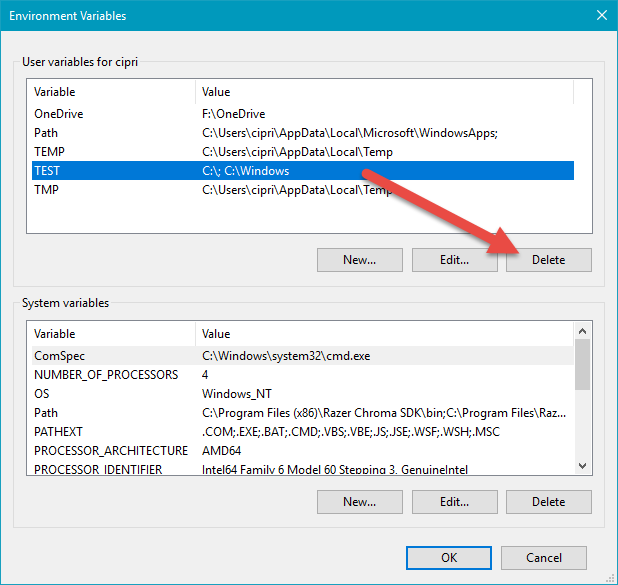Select the user Path variable with WindowsApps
618x585 pixels.
point(303,133)
